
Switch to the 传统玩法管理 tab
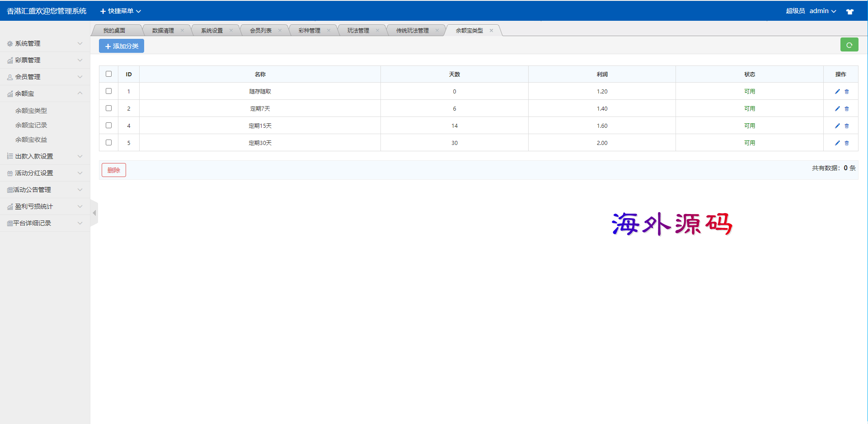pos(413,31)
